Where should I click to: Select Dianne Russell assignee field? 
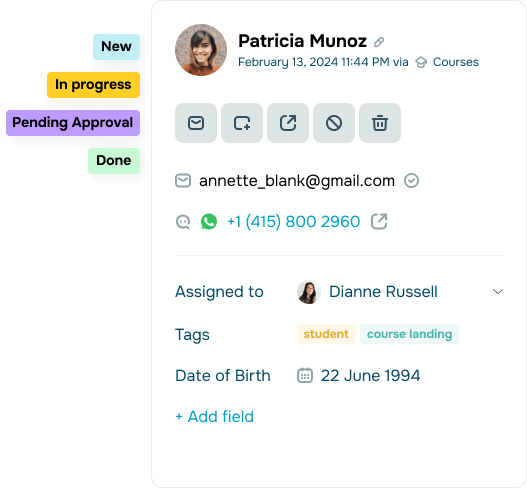pos(400,292)
